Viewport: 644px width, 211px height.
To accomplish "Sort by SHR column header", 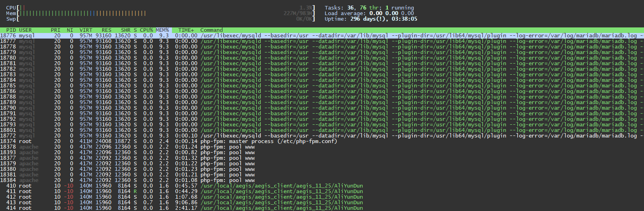I will pyautogui.click(x=126, y=30).
